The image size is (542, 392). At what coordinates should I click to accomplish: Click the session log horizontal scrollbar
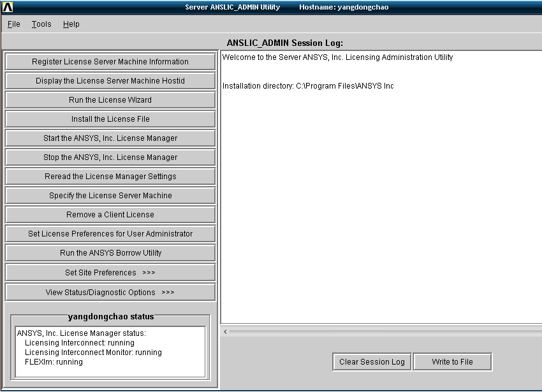[x=383, y=331]
